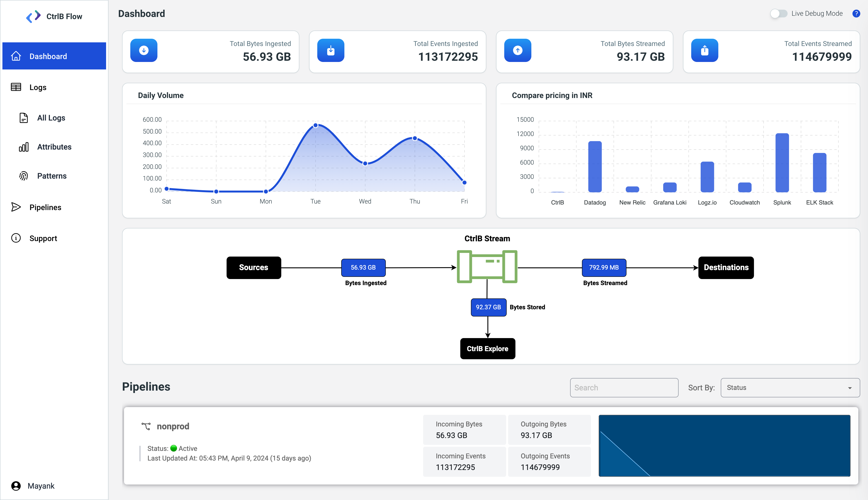Open Patterns in sidebar
Screen dimensions: 868x500
tap(54, 176)
